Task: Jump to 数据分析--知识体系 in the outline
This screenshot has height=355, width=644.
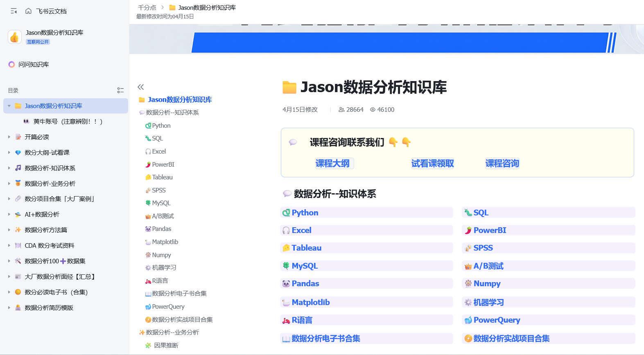Action: (172, 112)
